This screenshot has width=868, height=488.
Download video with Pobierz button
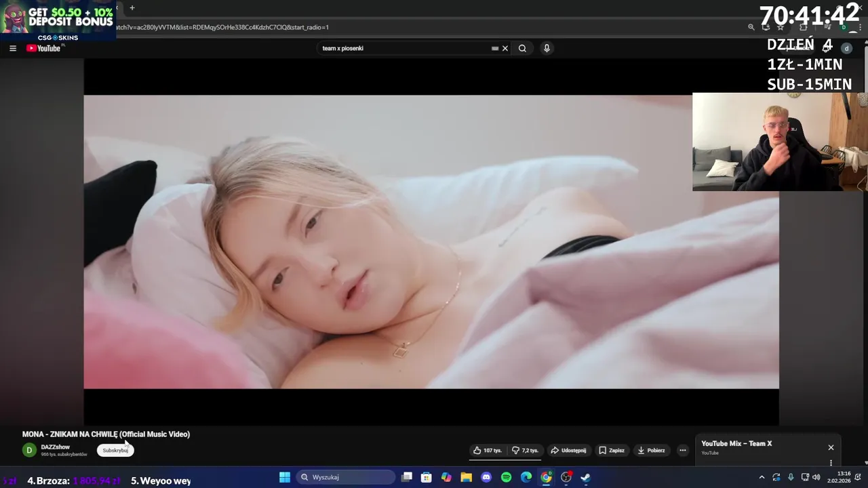(x=651, y=450)
